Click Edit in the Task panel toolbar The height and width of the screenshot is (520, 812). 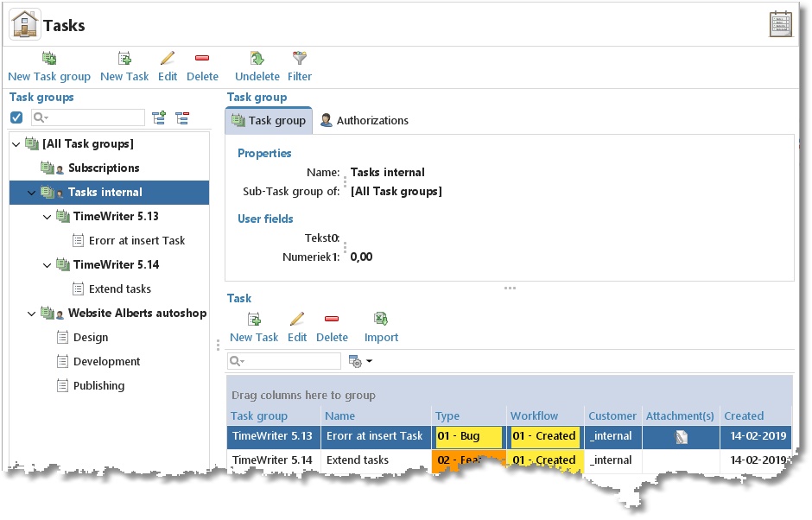point(297,328)
